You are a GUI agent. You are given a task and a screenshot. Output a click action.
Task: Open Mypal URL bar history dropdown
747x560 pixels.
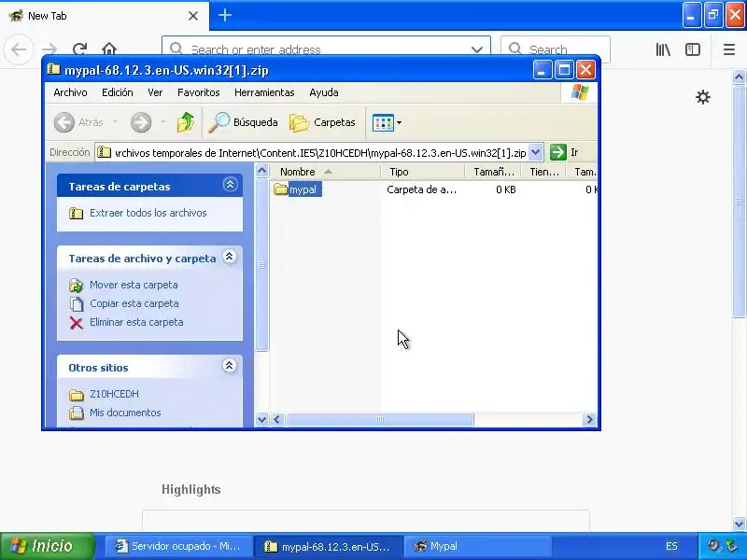(477, 49)
